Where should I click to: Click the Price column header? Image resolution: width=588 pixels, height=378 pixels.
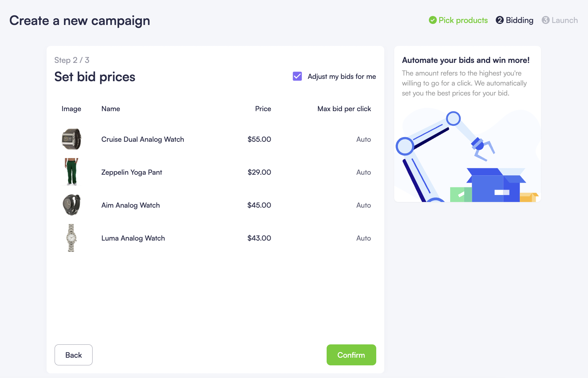[263, 109]
